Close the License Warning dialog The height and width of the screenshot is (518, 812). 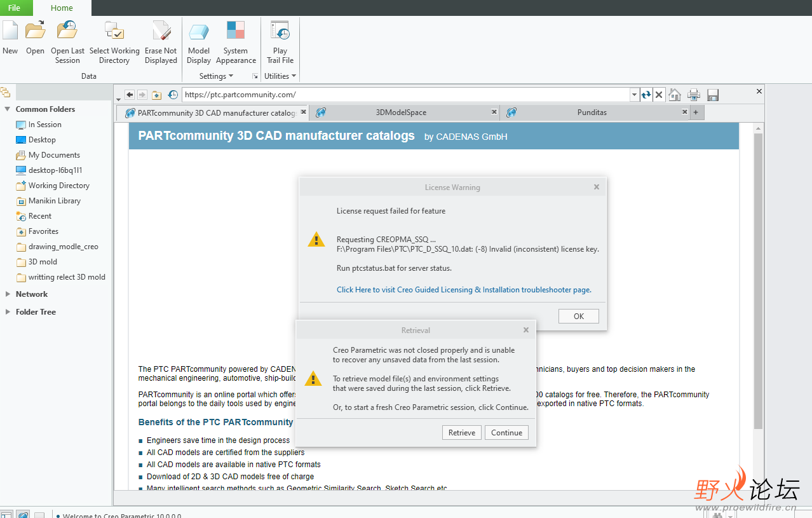pos(597,187)
